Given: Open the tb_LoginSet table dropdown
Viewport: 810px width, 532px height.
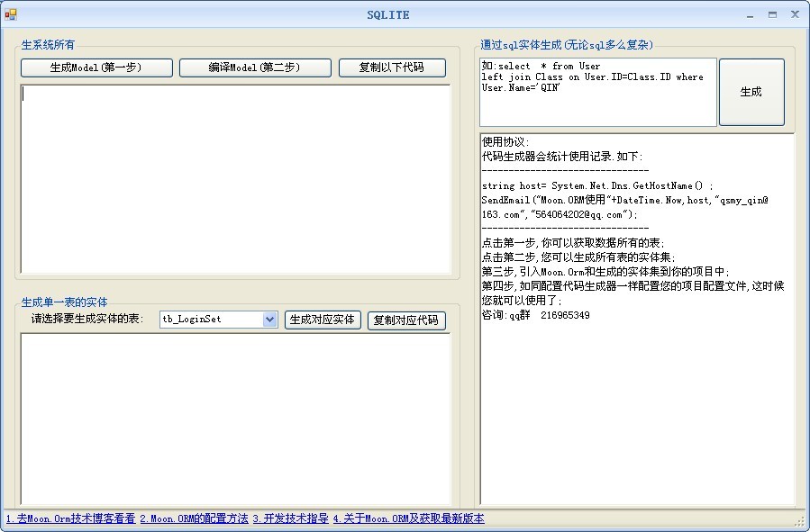Looking at the screenshot, I should pos(269,320).
